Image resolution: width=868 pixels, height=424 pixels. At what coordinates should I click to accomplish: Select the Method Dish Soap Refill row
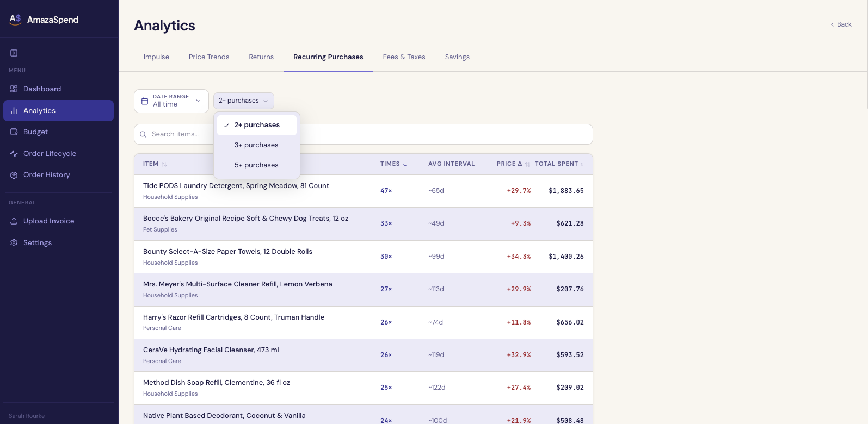click(364, 388)
